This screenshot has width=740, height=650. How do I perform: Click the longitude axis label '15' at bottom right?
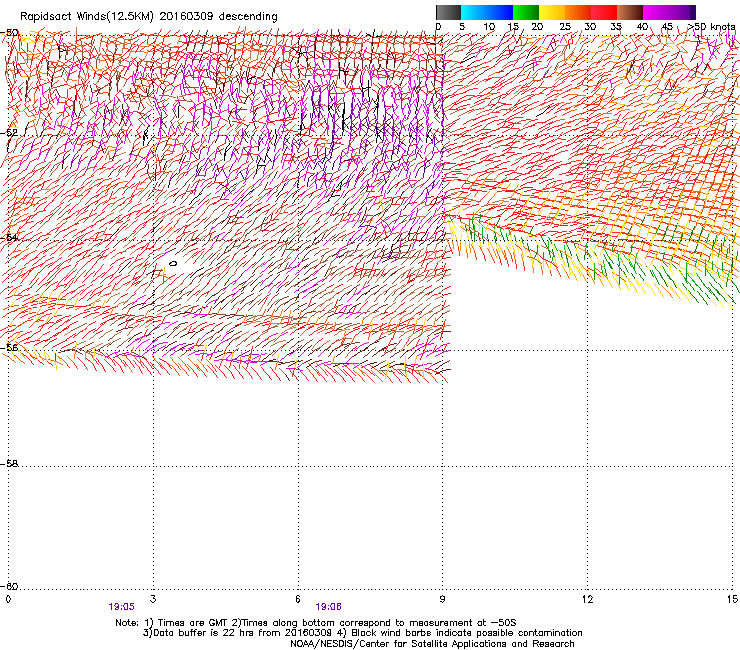coord(732,599)
